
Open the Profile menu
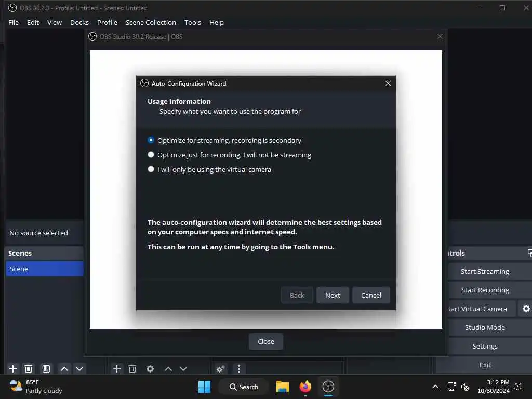pyautogui.click(x=107, y=22)
